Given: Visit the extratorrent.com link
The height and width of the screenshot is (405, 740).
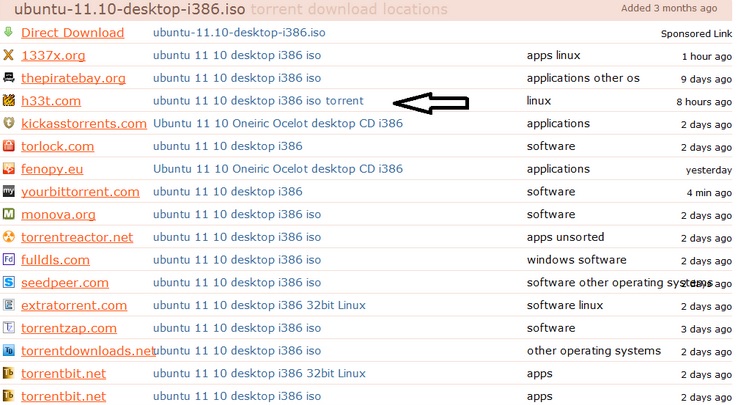Looking at the screenshot, I should point(74,305).
